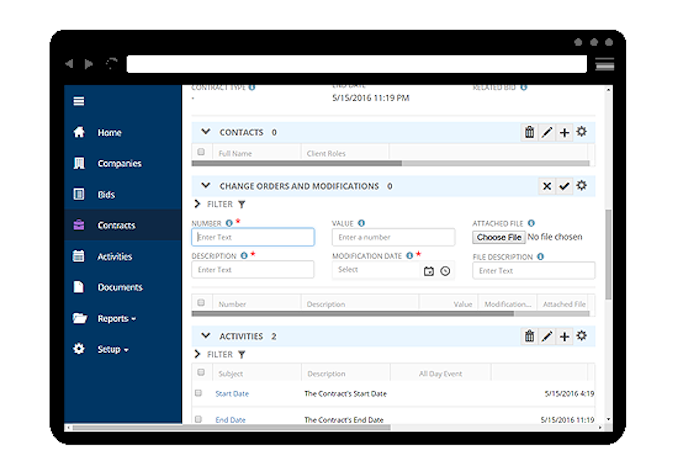678x450 pixels.
Task: Collapse the Change Orders and Modifications section
Action: coord(206,185)
